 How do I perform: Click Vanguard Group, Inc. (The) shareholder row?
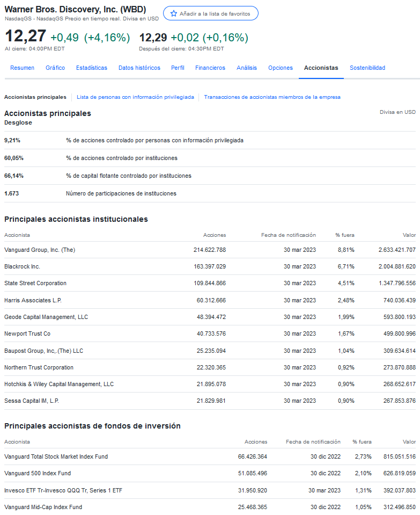[210, 250]
